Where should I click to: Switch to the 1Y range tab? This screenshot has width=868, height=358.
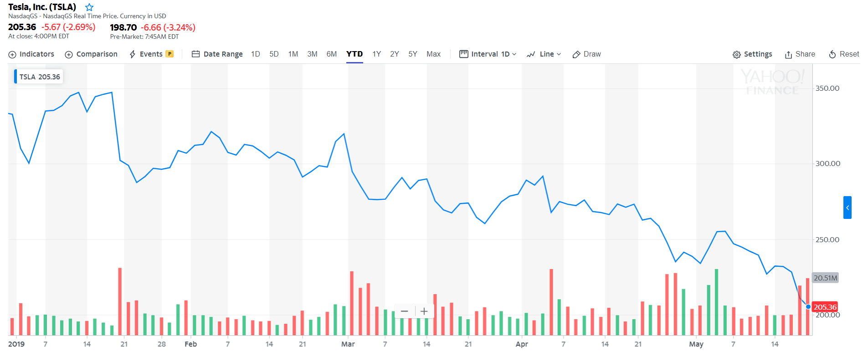pyautogui.click(x=376, y=54)
